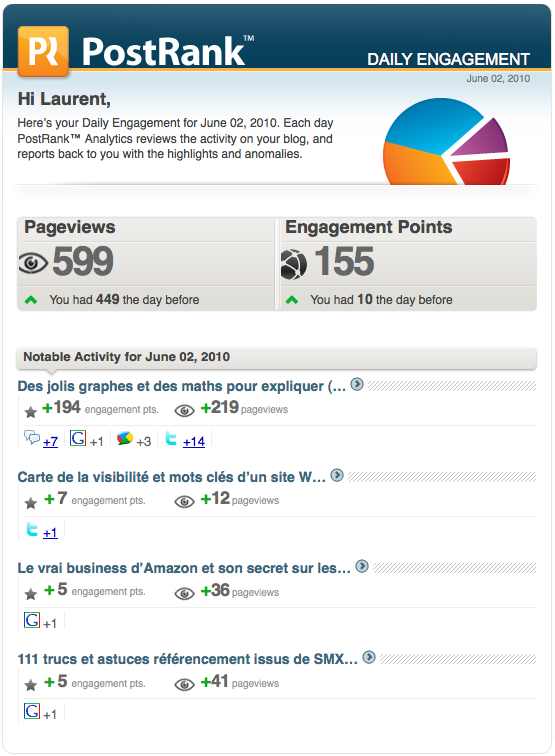The image size is (555, 756).
Task: Open the +7 comments link
Action: tap(50, 441)
